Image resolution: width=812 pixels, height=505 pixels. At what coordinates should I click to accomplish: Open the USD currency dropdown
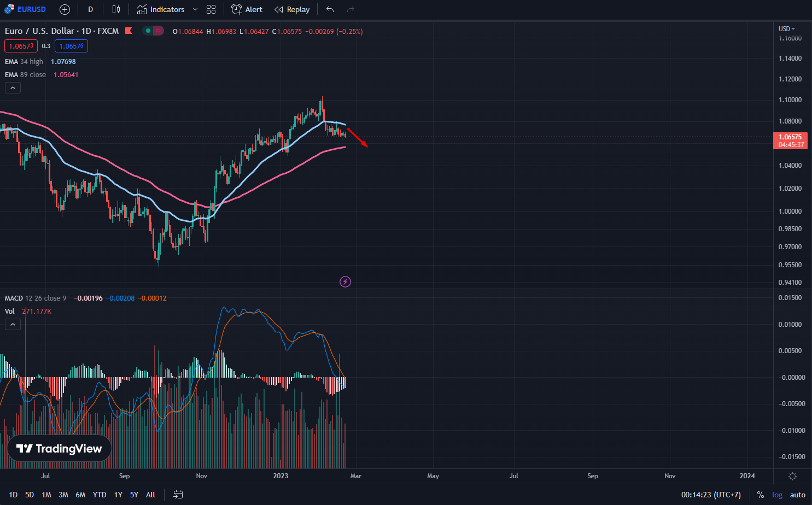pos(786,28)
